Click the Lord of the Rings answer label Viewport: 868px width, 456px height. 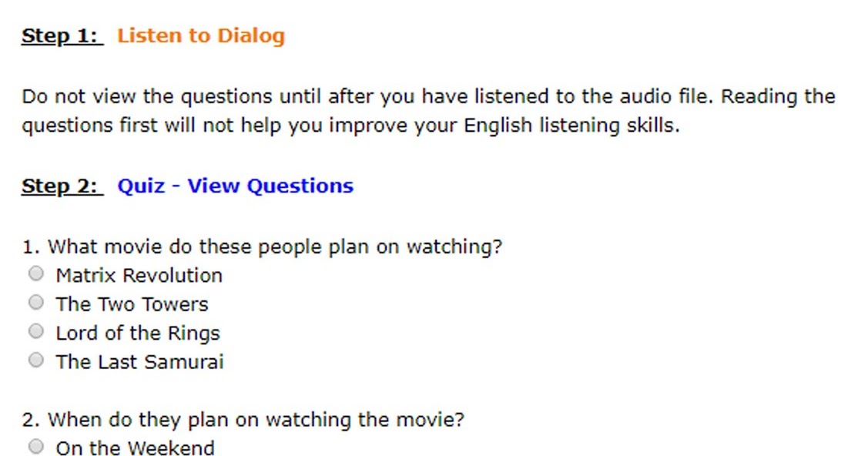[x=137, y=333]
